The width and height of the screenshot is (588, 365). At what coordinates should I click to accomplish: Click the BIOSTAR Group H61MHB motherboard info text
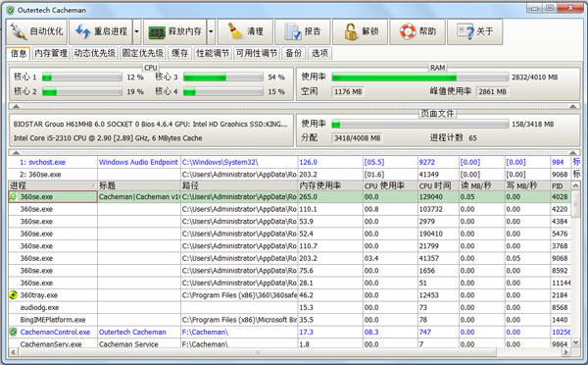click(150, 124)
